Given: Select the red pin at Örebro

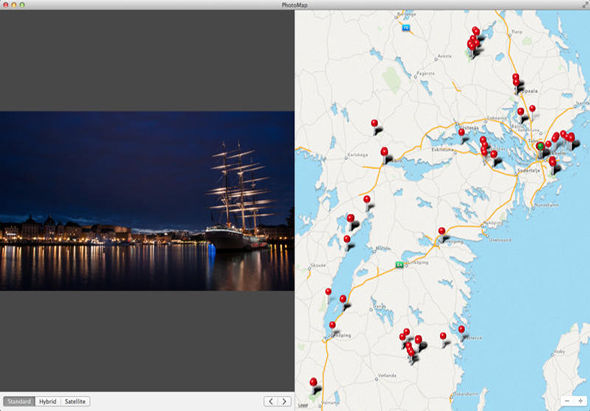Looking at the screenshot, I should tap(384, 152).
